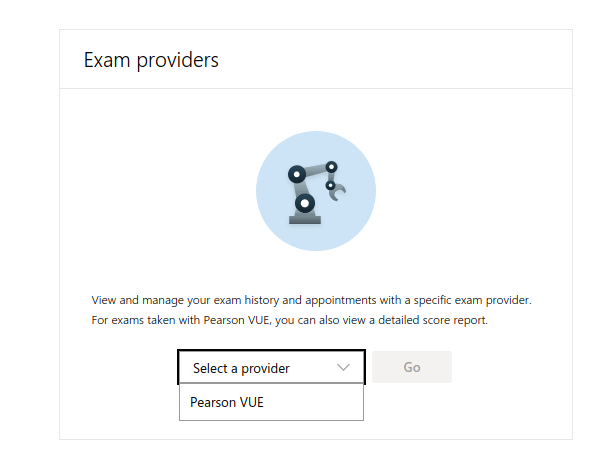Click the robot arm's gripper claw
This screenshot has width=591, height=454.
pyautogui.click(x=337, y=192)
